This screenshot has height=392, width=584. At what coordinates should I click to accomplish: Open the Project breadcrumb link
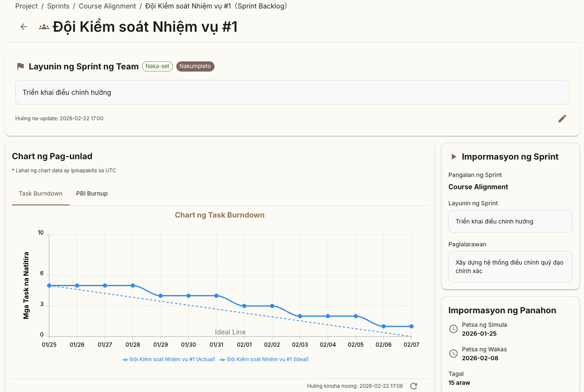coord(26,6)
